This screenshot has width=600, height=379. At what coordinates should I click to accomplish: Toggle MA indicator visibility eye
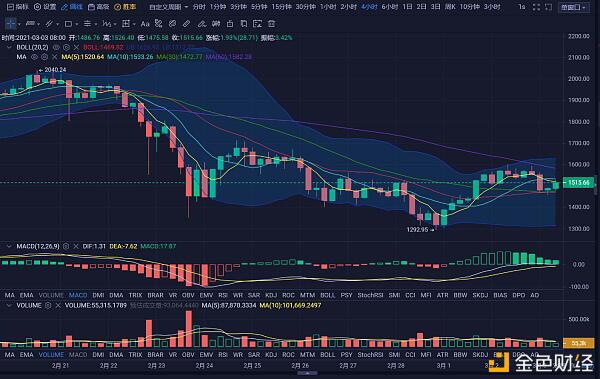pos(34,57)
